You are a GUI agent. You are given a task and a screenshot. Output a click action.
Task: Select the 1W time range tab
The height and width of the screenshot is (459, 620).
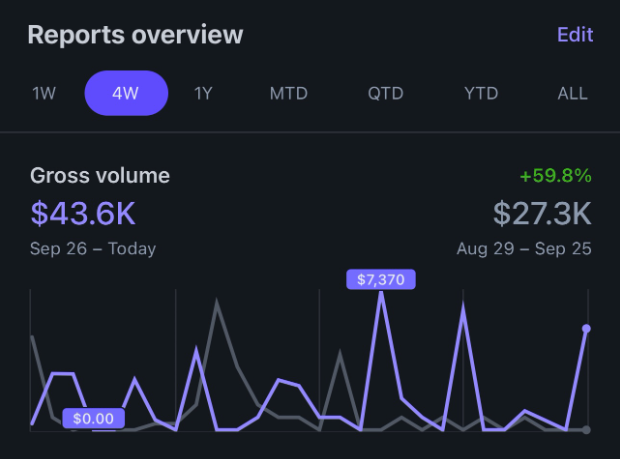pos(44,94)
